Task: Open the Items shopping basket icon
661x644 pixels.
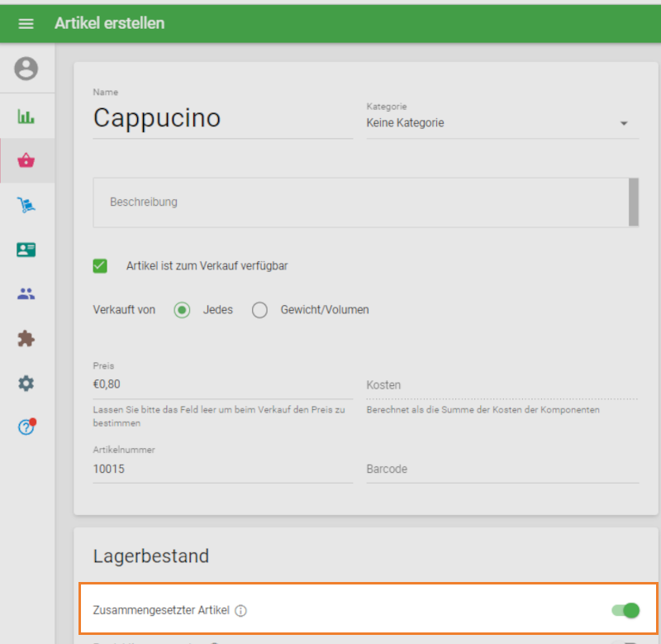Action: 26,160
